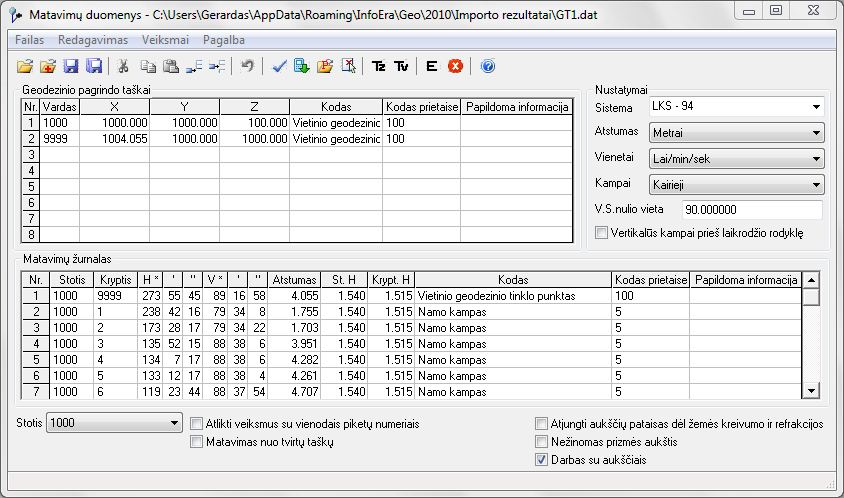Click the application icon in title bar
Image resolution: width=844 pixels, height=498 pixels.
pos(16,15)
